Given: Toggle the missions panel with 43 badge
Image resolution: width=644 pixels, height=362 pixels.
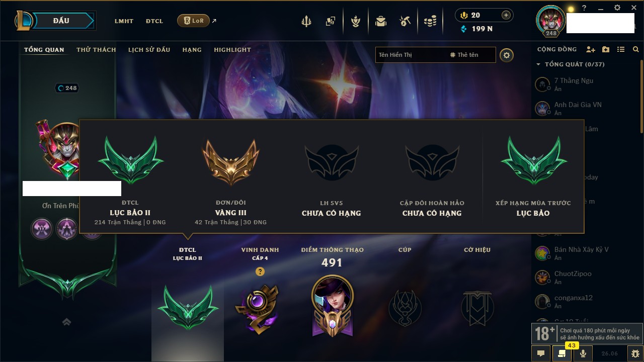Looking at the screenshot, I should [x=562, y=353].
